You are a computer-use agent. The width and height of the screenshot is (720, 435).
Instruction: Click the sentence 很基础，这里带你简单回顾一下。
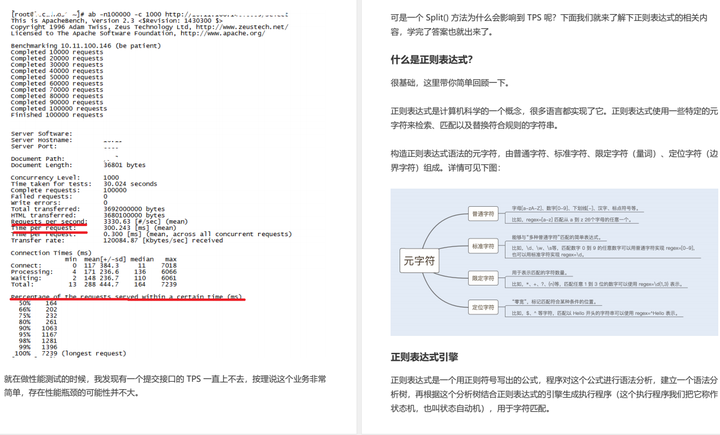pyautogui.click(x=450, y=83)
